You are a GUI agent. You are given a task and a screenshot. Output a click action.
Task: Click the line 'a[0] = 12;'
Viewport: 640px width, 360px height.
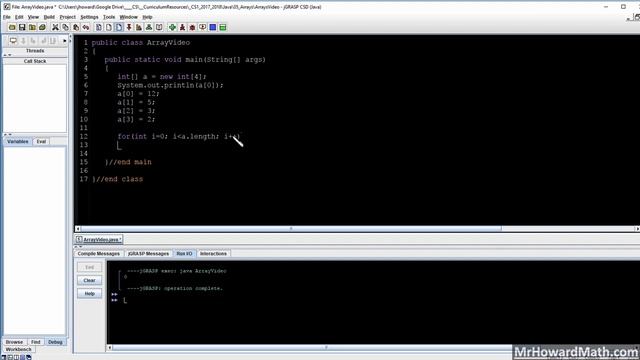138,94
